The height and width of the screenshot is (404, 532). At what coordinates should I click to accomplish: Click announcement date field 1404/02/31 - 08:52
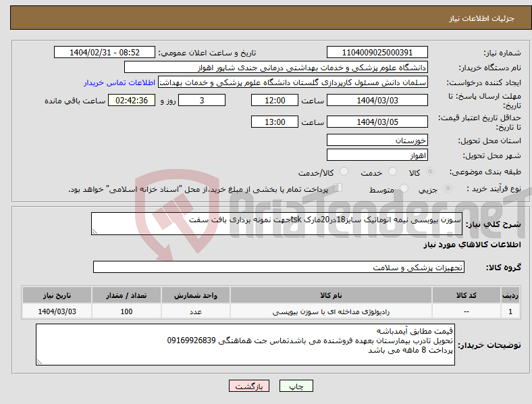[105, 52]
